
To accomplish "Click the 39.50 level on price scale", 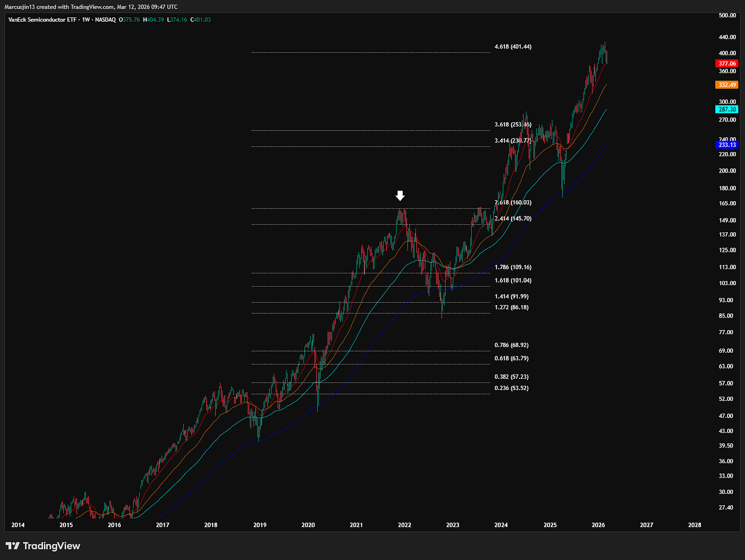I will (x=726, y=446).
